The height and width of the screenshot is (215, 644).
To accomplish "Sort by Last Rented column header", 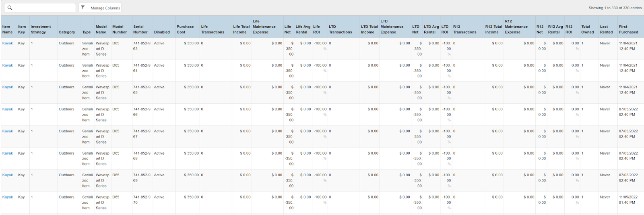I will pos(606,29).
